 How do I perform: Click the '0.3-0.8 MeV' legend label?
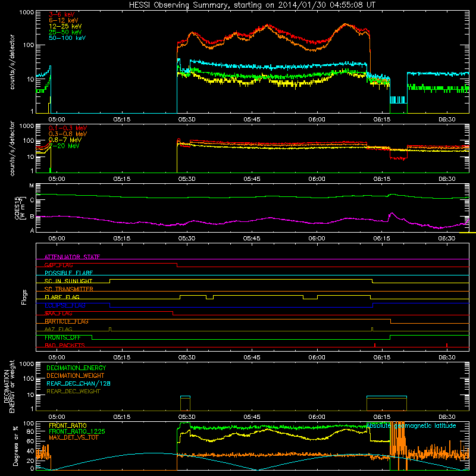[x=68, y=134]
